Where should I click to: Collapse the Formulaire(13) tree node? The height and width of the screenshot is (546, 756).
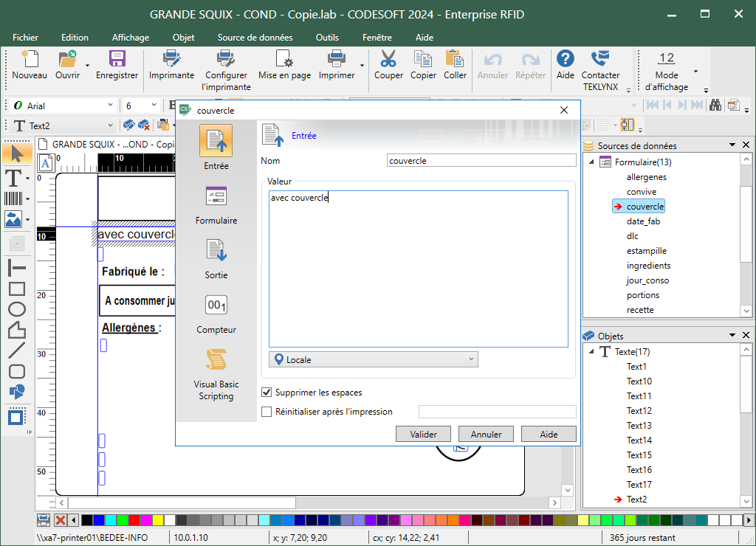[x=592, y=162]
